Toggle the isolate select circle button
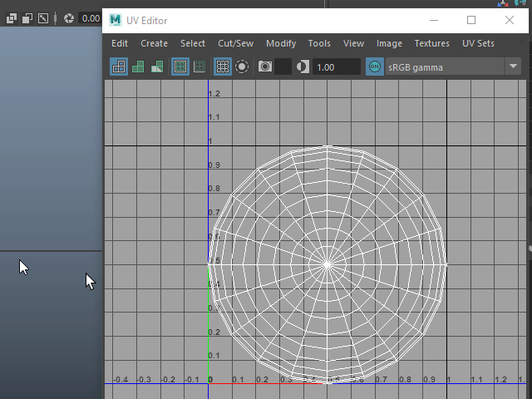This screenshot has width=532, height=399. [242, 67]
